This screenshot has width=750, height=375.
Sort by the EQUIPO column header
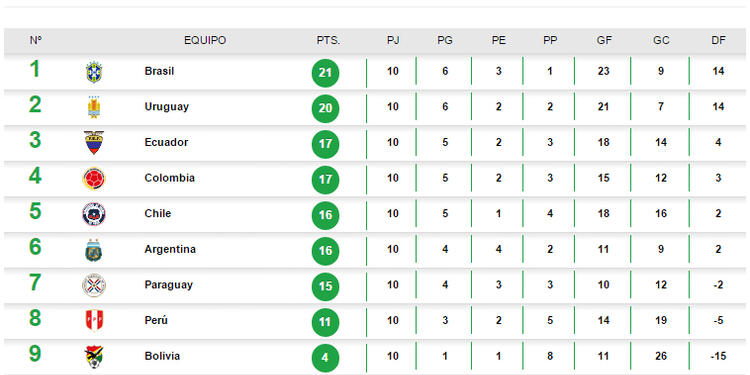[205, 41]
